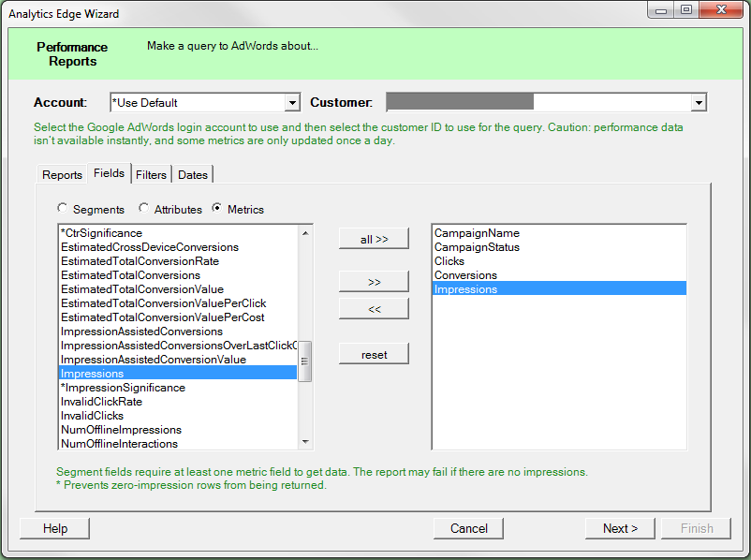
Task: Go to the Dates tab
Action: [x=193, y=174]
